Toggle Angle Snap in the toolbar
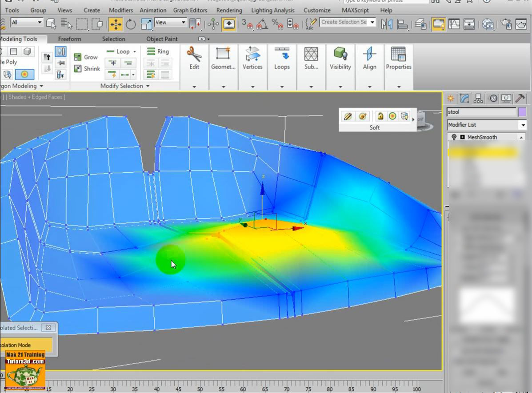 point(263,24)
